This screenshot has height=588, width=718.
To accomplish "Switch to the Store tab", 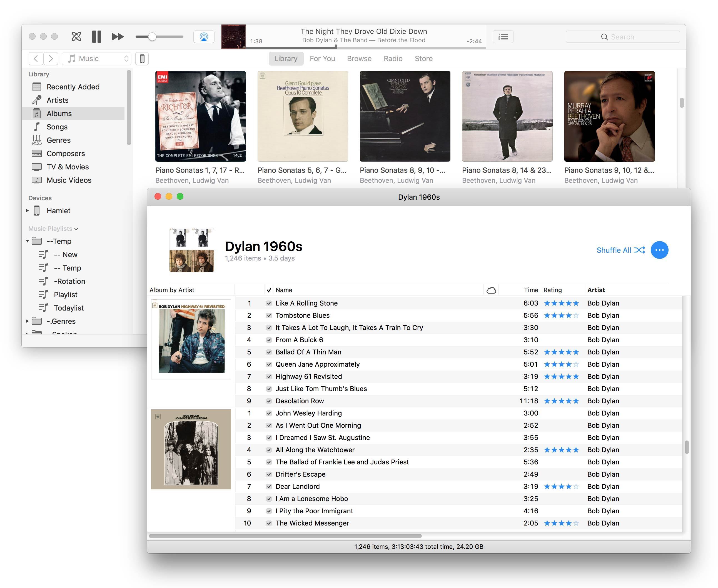I will click(x=423, y=59).
